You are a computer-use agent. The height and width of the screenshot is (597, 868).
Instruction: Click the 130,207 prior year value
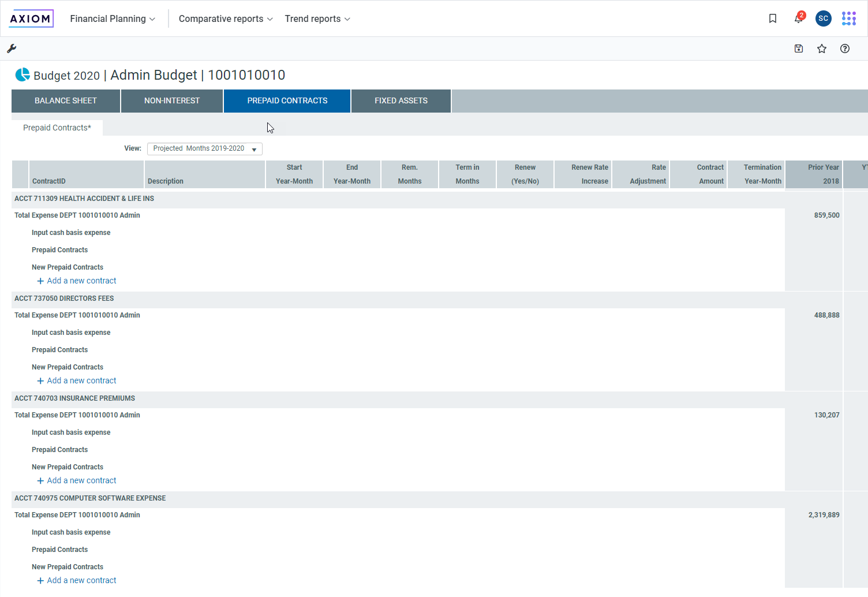(x=826, y=415)
